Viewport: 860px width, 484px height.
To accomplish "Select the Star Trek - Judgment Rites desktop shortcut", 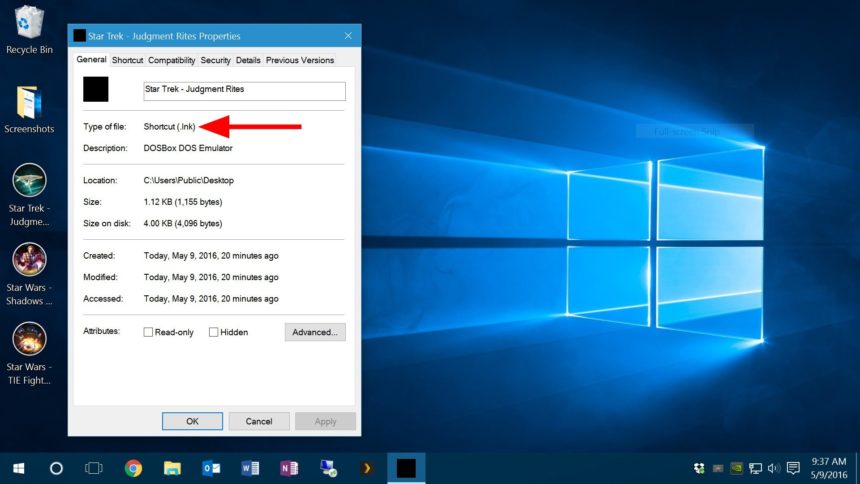I will (x=29, y=195).
